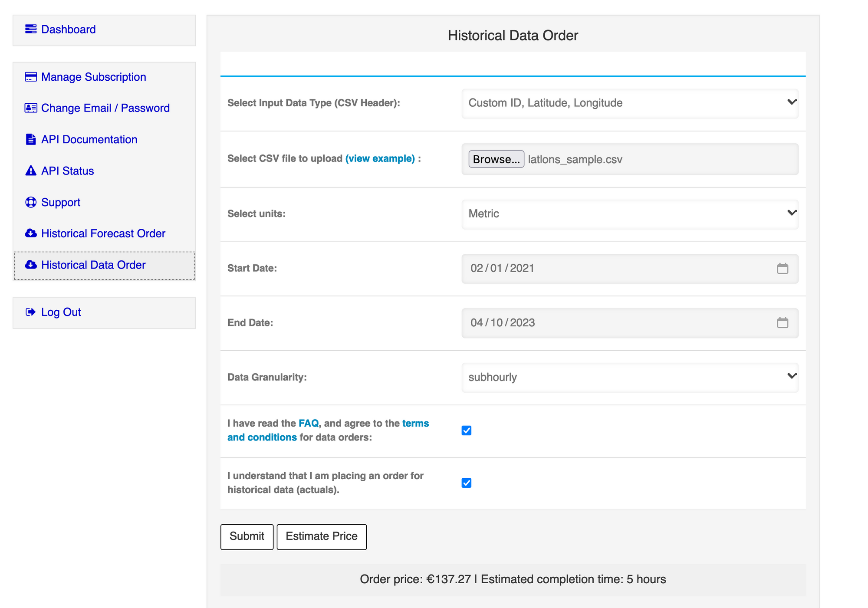This screenshot has width=868, height=608.
Task: Click the Dashboard server icon
Action: click(31, 29)
